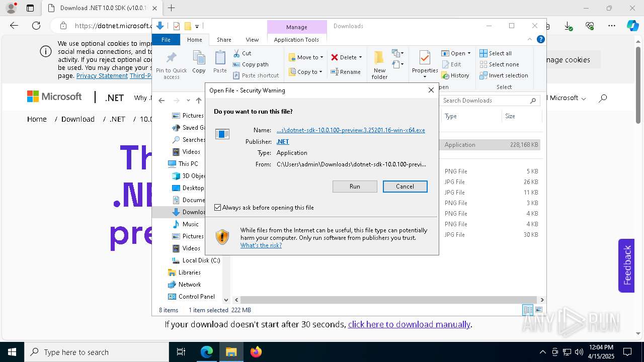This screenshot has width=644, height=362.
Task: Close the Open File Security Warning dialog
Action: click(x=431, y=90)
